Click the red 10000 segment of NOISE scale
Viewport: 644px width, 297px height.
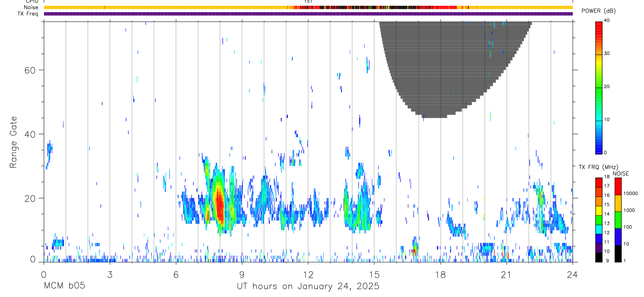point(618,186)
